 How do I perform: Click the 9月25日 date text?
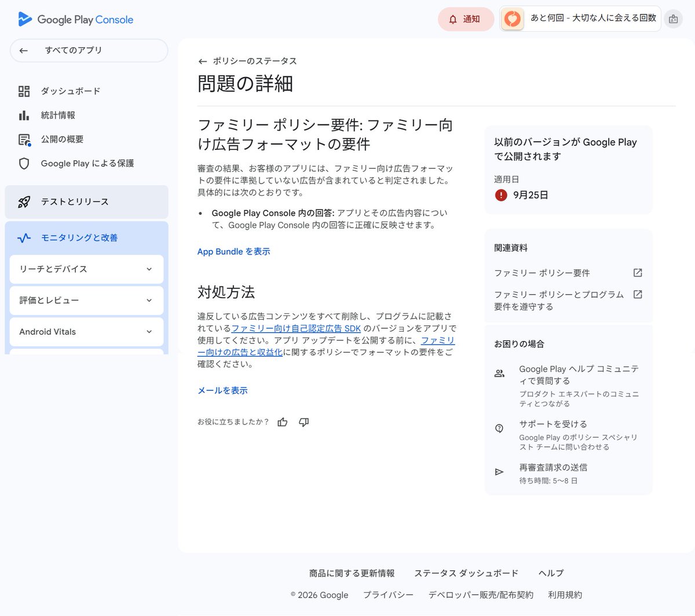click(531, 195)
